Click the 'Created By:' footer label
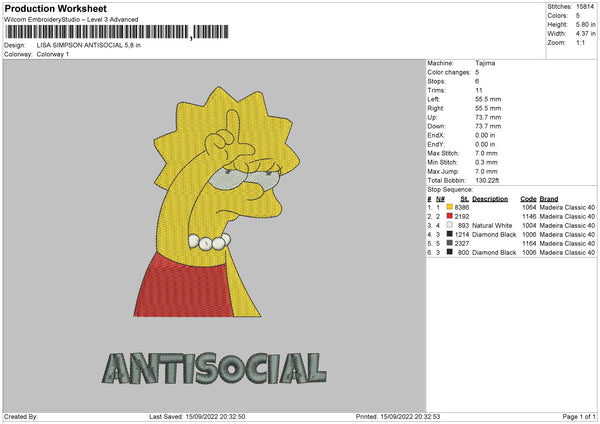The width and height of the screenshot is (600, 424). (21, 416)
